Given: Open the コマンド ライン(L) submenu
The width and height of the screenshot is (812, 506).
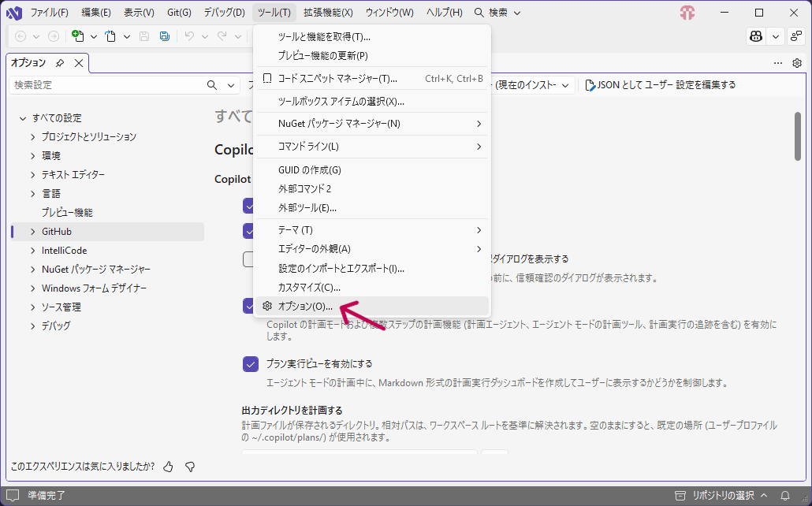Looking at the screenshot, I should click(372, 147).
